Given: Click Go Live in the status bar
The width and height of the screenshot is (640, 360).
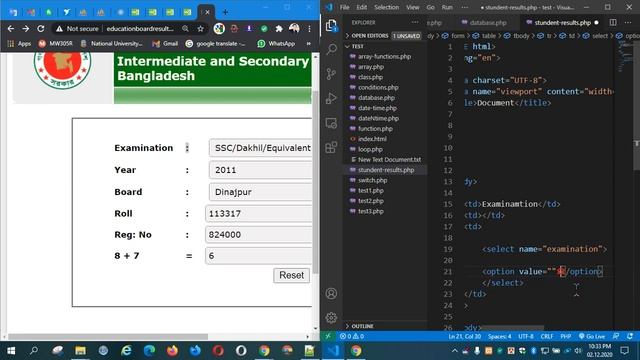Looking at the screenshot, I should coord(592,336).
